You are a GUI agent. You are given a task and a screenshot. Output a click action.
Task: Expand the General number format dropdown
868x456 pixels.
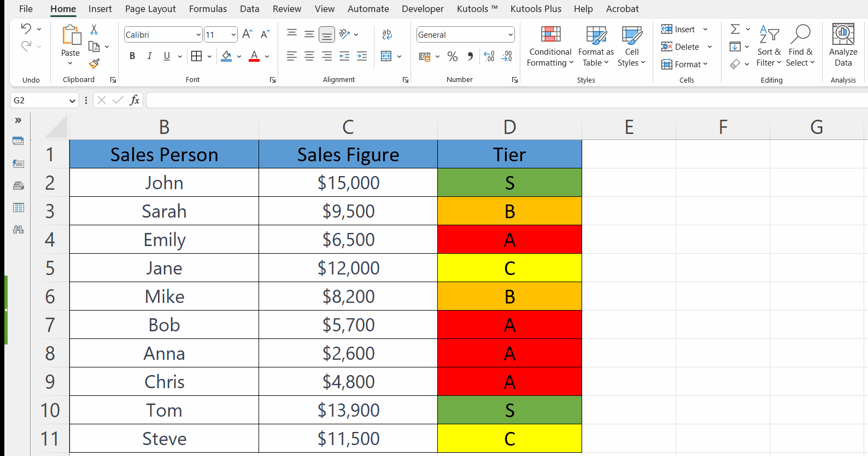(511, 35)
